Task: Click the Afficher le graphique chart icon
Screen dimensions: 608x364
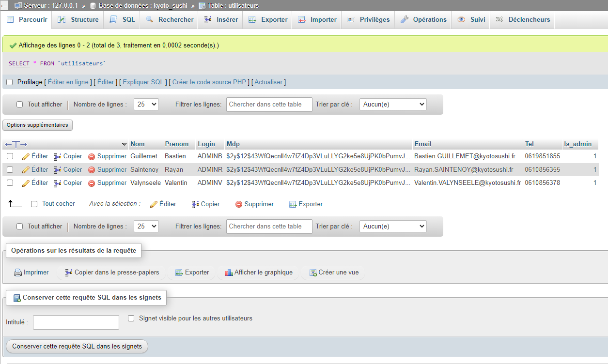Action: (229, 273)
